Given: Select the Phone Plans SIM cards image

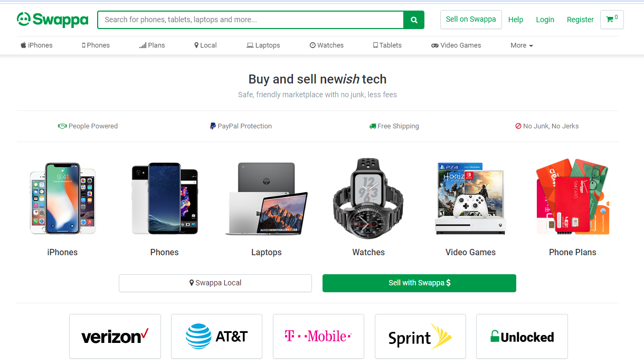Looking at the screenshot, I should [x=572, y=197].
